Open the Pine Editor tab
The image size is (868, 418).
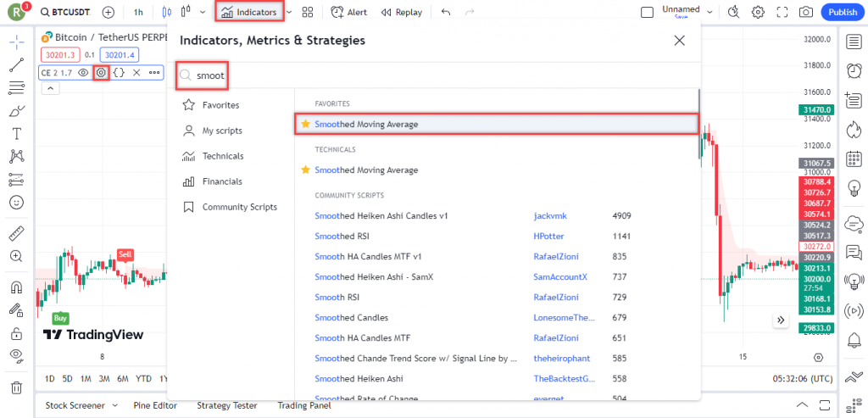pos(157,405)
